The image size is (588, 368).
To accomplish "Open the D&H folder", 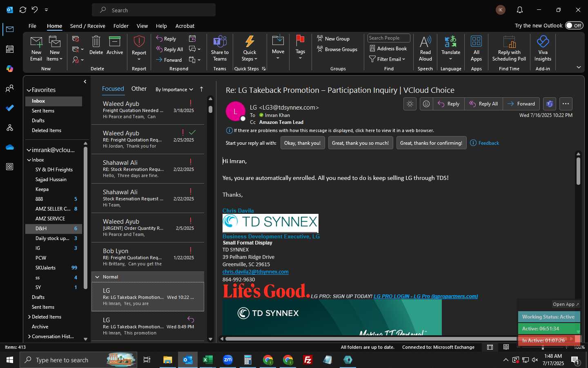I will coord(53,229).
